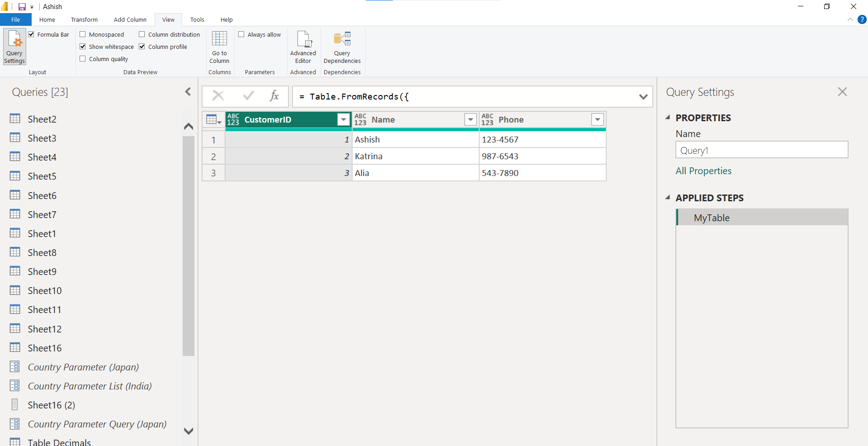Select the Sheet5 query icon
This screenshot has height=446, width=868.
(15, 176)
